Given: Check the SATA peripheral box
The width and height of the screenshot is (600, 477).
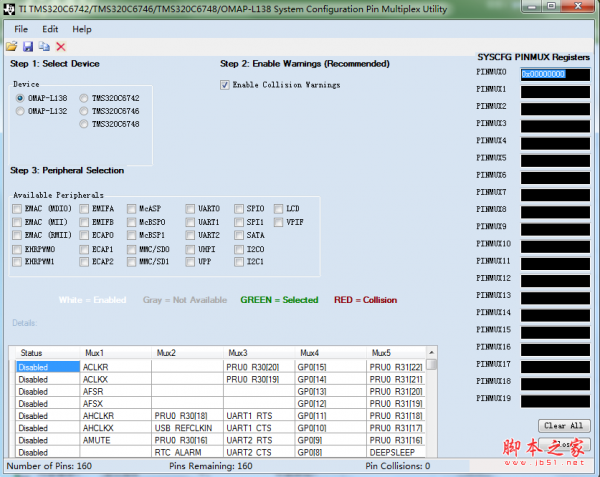Looking at the screenshot, I should coord(238,235).
